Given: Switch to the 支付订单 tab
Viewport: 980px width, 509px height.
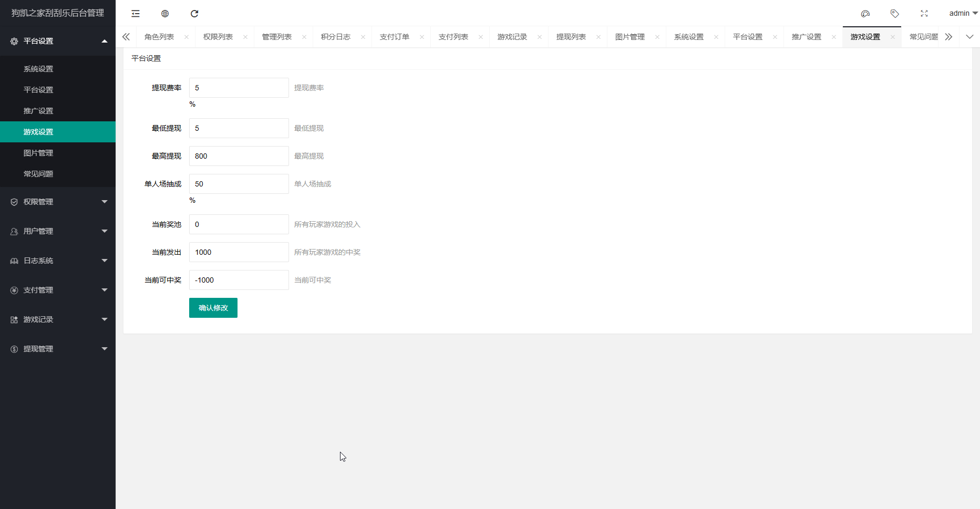Looking at the screenshot, I should [395, 37].
